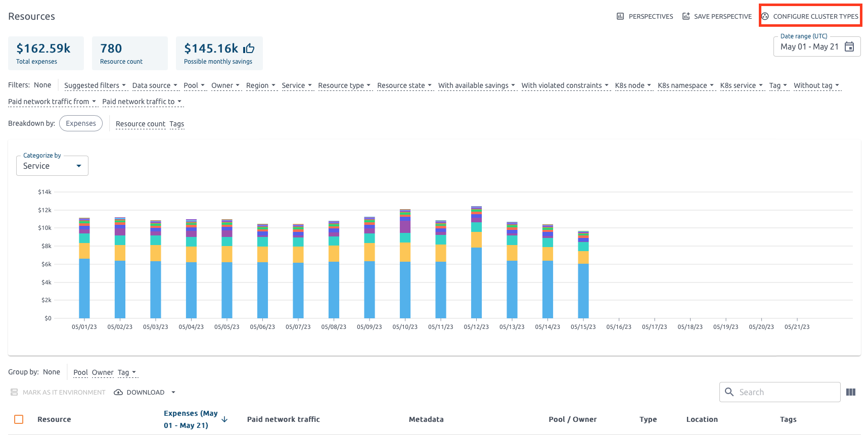Sort by Expenses descending arrow
The image size is (868, 435).
point(225,419)
